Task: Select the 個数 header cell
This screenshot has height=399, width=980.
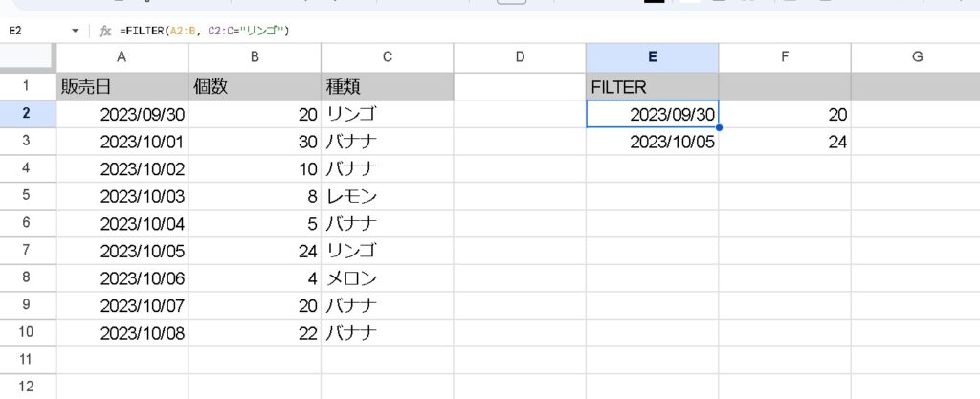Action: [255, 87]
